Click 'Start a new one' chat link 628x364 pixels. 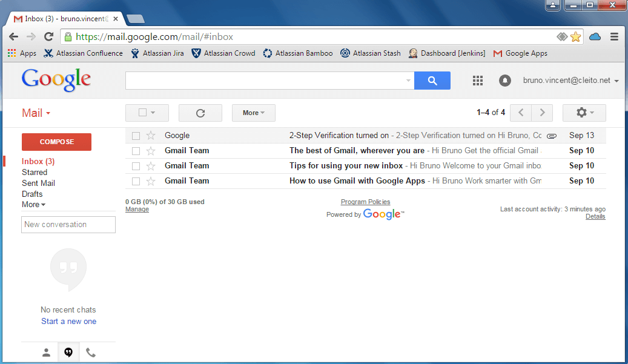point(69,321)
